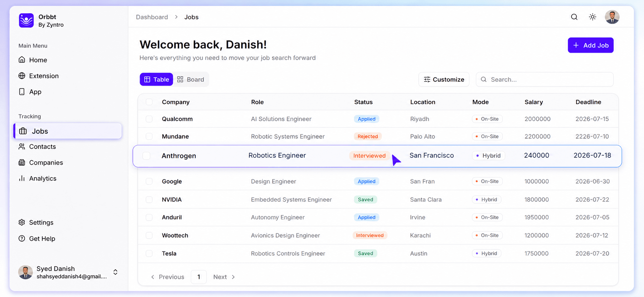Select page number 1
Viewport: 644px width, 297px height.
coord(199,277)
